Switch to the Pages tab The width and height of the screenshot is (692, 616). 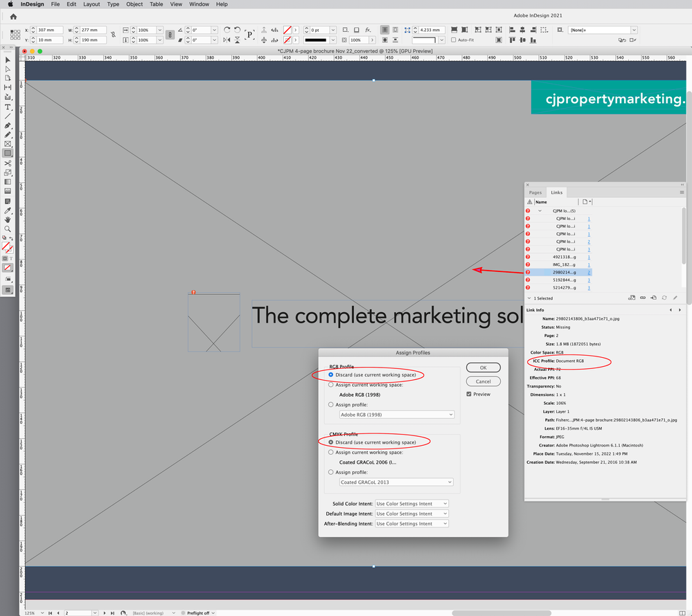coord(535,192)
